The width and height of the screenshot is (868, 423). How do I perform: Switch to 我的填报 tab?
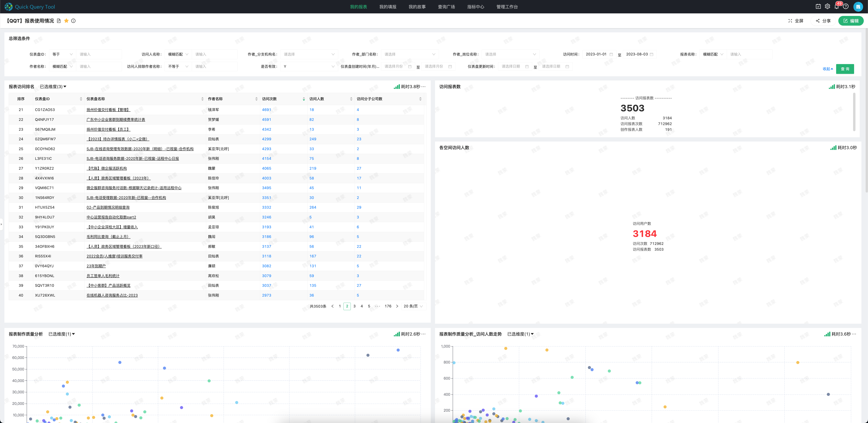click(388, 7)
